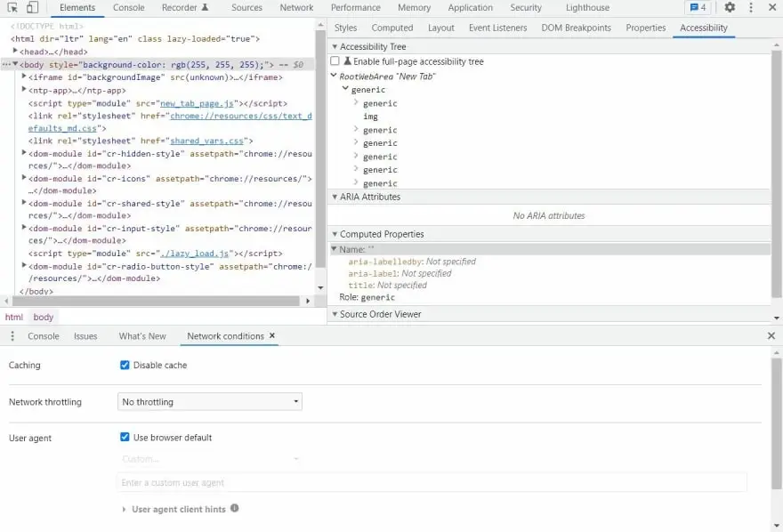This screenshot has width=783, height=532.
Task: Expand the ntp-app element node
Action: pyautogui.click(x=24, y=89)
